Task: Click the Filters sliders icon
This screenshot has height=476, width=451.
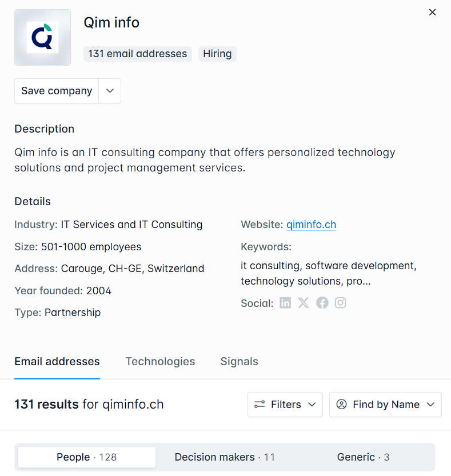Action: (260, 405)
